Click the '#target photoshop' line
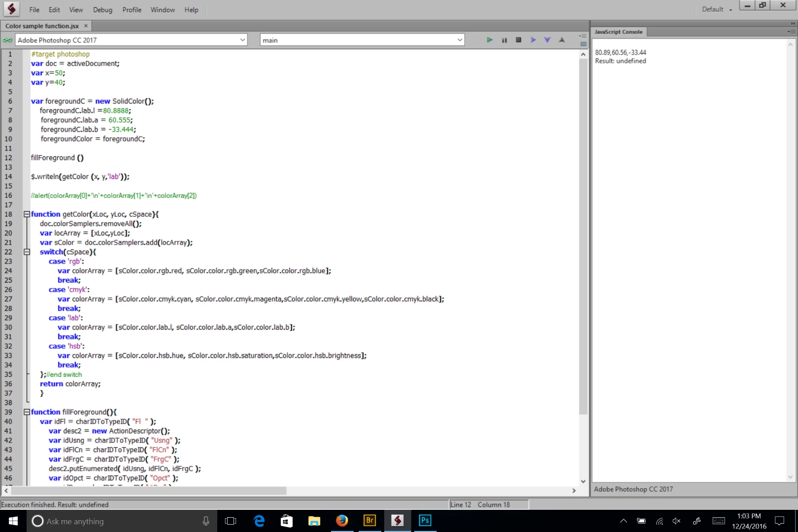798x532 pixels. click(60, 54)
